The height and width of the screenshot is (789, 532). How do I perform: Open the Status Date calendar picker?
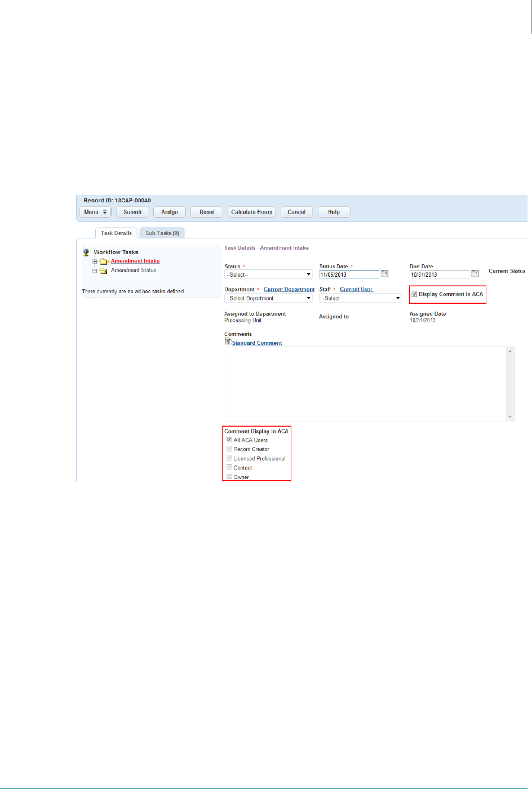[x=384, y=274]
